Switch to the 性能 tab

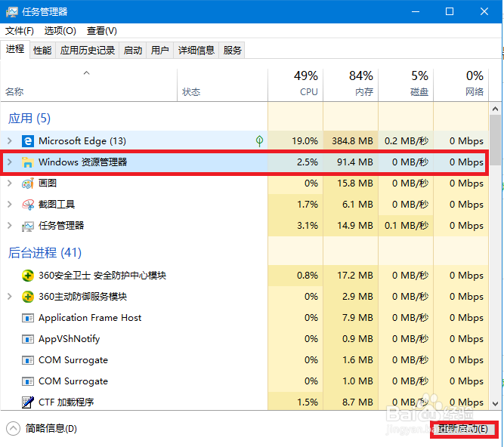[42, 51]
